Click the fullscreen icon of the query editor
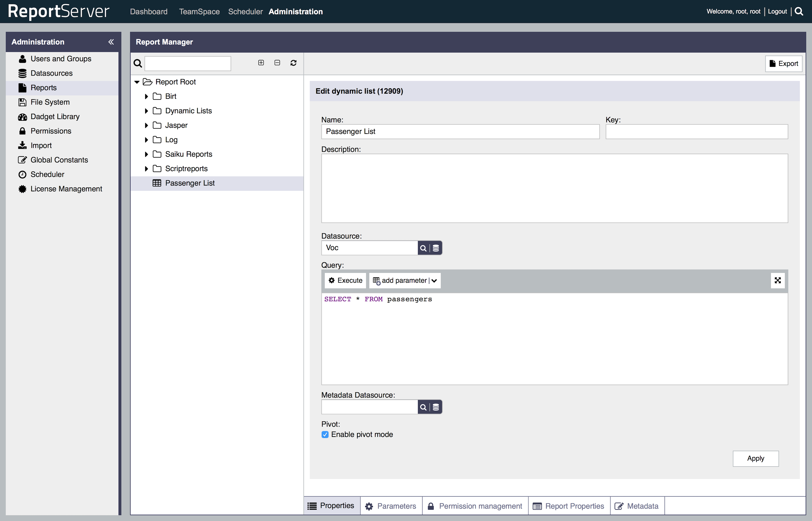Image resolution: width=812 pixels, height=521 pixels. [x=777, y=281]
